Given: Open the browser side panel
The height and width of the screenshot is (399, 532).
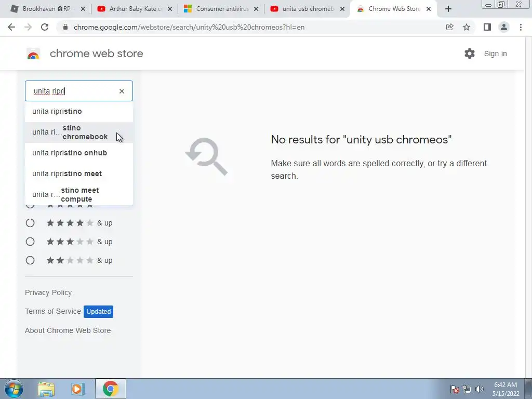Looking at the screenshot, I should pyautogui.click(x=487, y=27).
